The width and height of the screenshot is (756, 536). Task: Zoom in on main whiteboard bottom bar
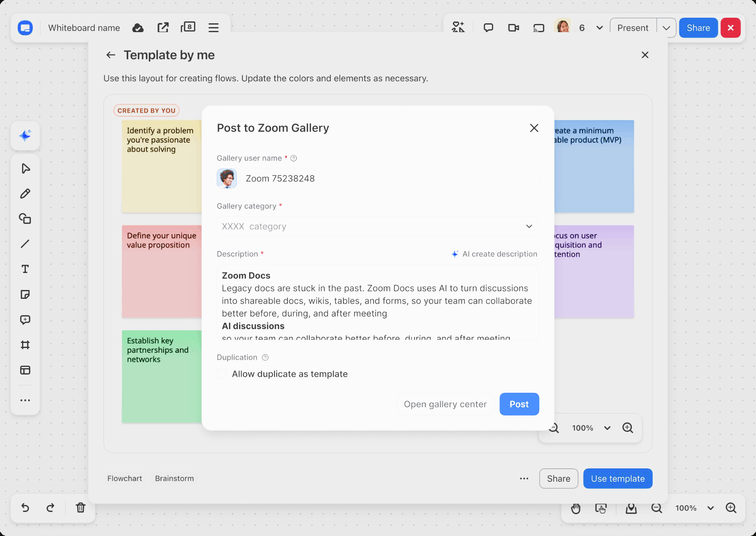[731, 508]
